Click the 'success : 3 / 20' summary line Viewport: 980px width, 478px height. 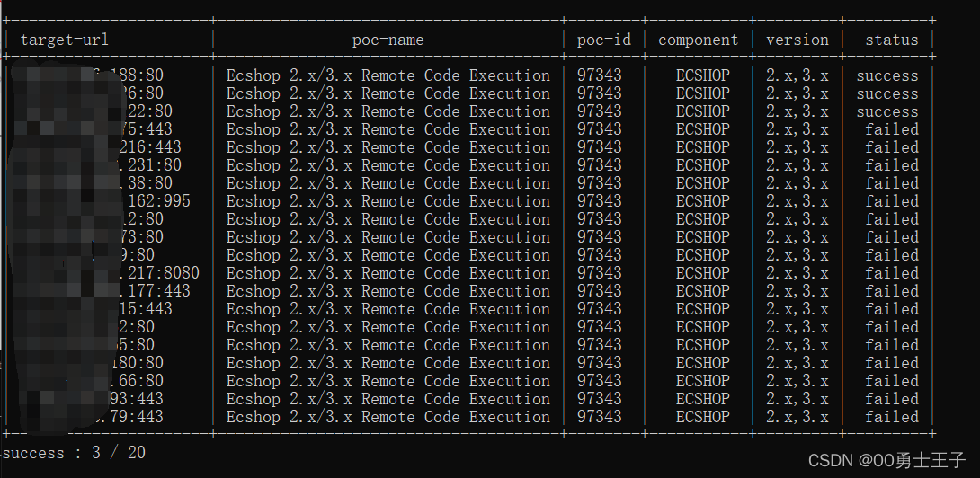click(74, 453)
